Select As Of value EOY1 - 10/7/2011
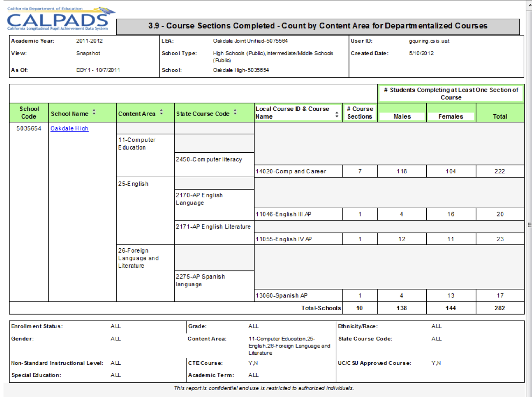Image resolution: width=532 pixels, height=397 pixels. (98, 70)
